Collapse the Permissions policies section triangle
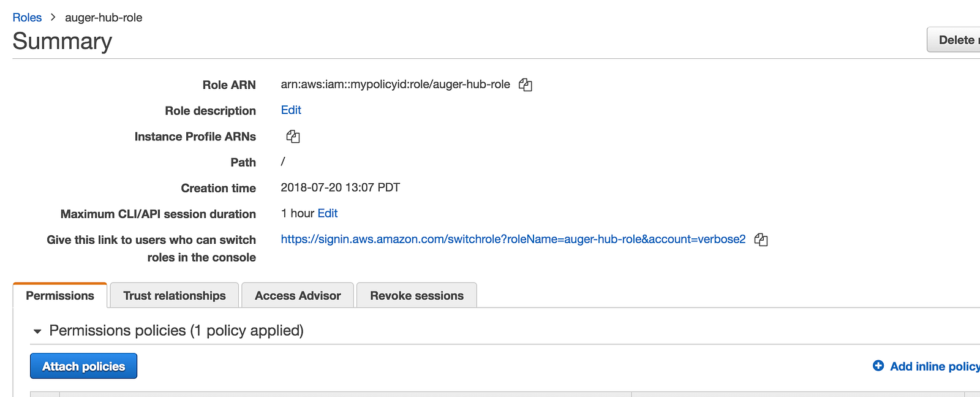 (37, 331)
